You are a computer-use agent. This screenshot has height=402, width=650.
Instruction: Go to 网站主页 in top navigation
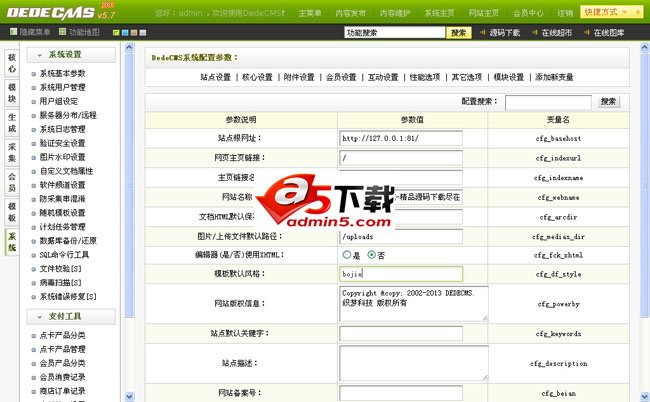pos(484,13)
